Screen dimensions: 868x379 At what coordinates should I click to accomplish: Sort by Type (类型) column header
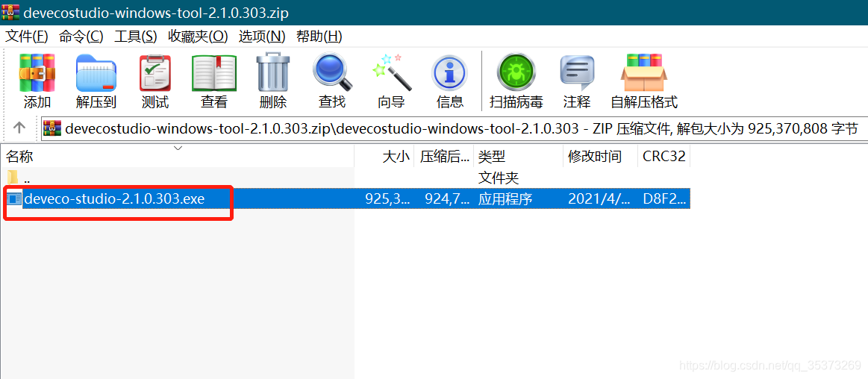(x=518, y=157)
